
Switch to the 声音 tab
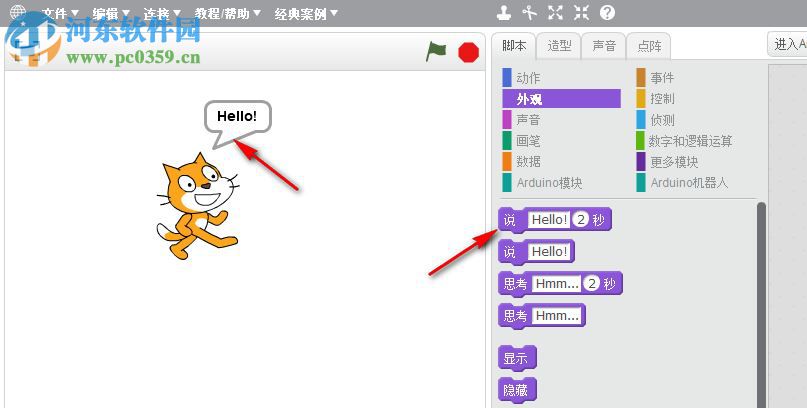coord(604,46)
